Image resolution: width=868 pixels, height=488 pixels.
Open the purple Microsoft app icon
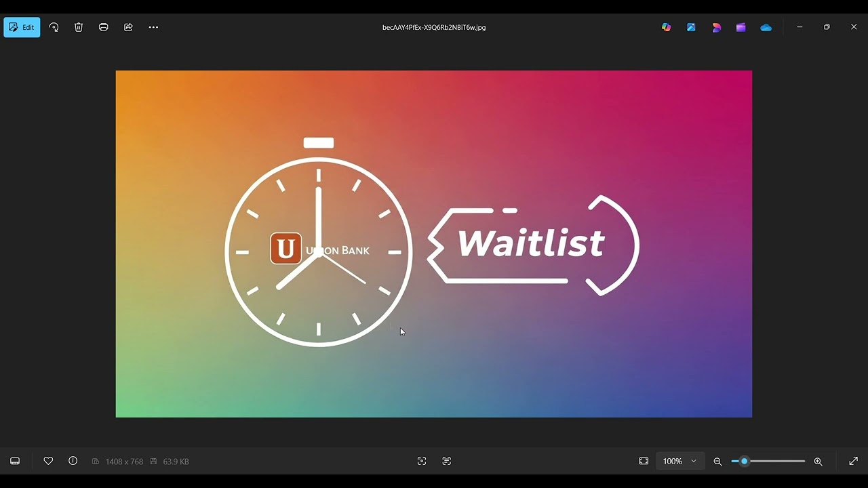tap(741, 27)
